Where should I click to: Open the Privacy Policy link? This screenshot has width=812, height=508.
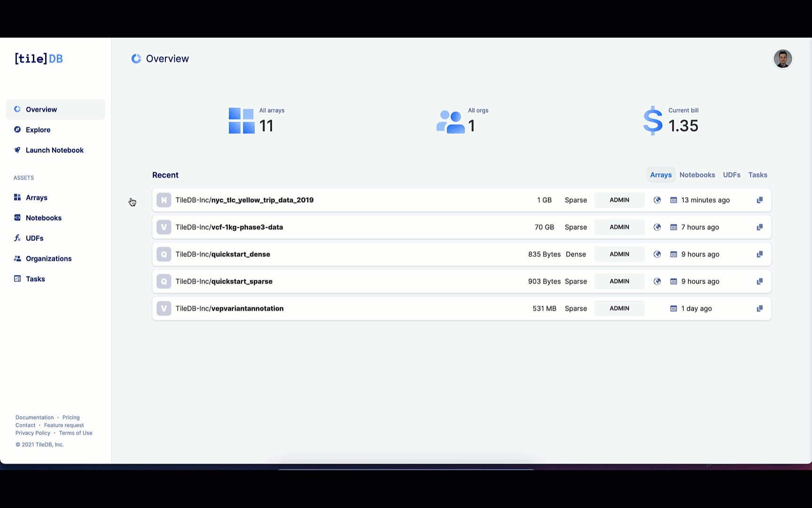(x=32, y=433)
